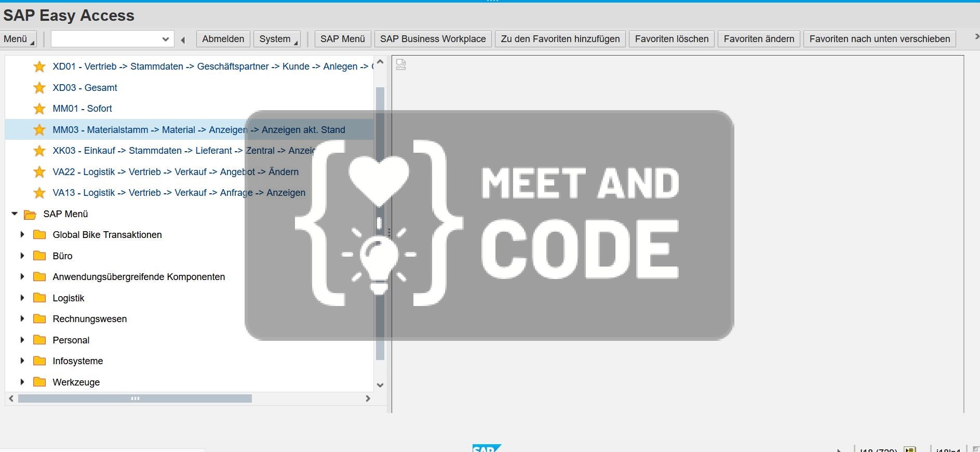Viewport: 980px width, 452px height.
Task: Open the command field dropdown arrow
Action: pos(166,39)
